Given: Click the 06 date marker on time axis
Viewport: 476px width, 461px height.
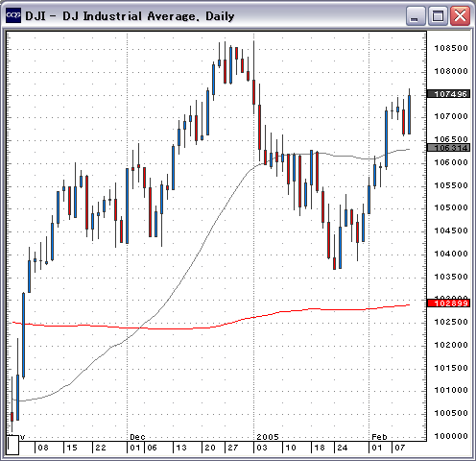Looking at the screenshot, I should (152, 448).
